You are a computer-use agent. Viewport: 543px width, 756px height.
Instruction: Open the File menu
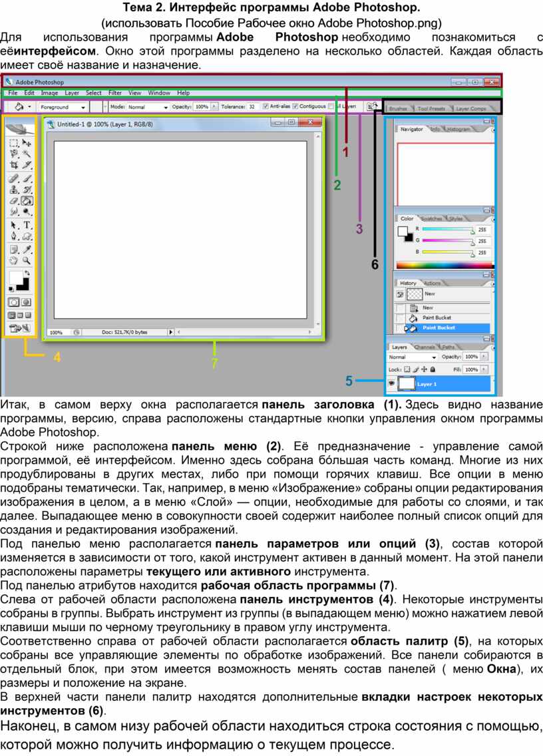(13, 93)
